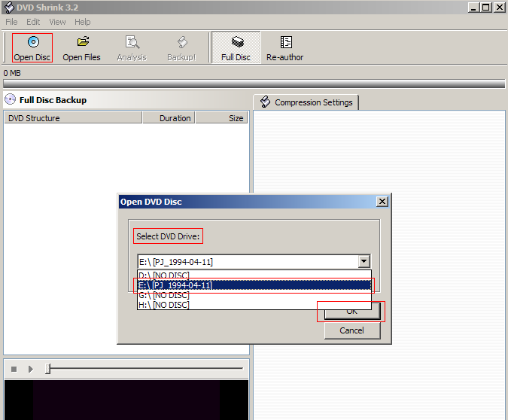
Task: Open the Help menu
Action: (x=83, y=23)
